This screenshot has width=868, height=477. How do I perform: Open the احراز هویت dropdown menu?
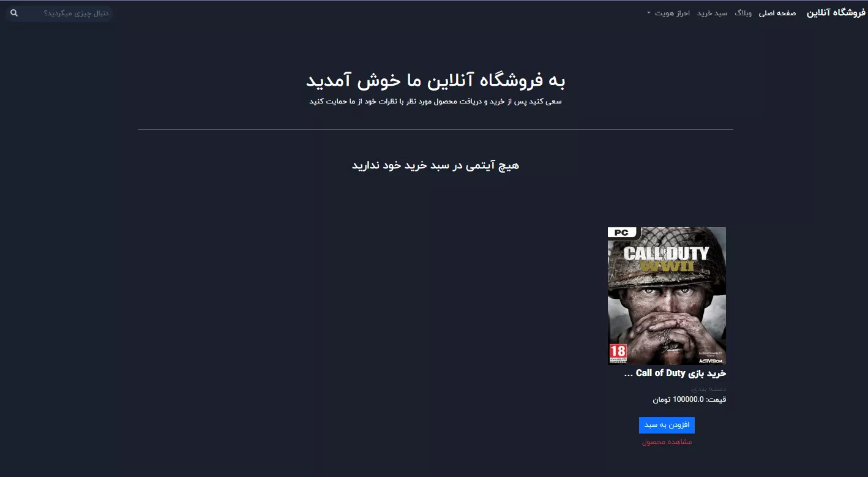[x=668, y=13]
